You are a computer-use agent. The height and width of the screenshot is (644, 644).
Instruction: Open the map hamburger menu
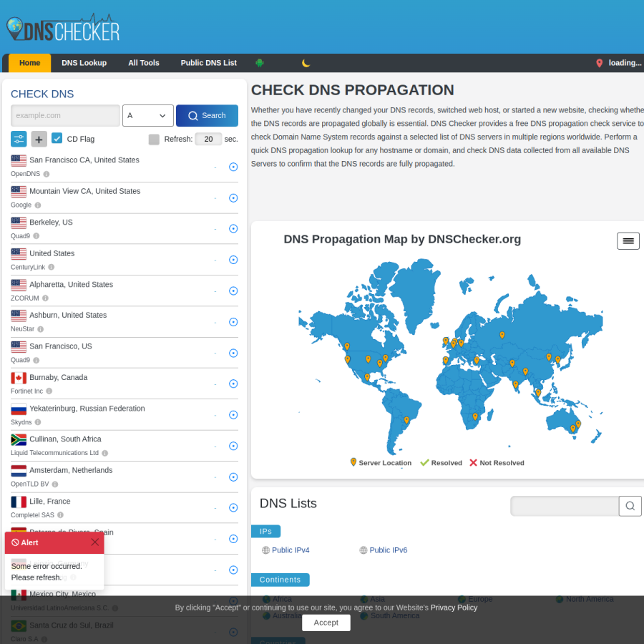[628, 240]
